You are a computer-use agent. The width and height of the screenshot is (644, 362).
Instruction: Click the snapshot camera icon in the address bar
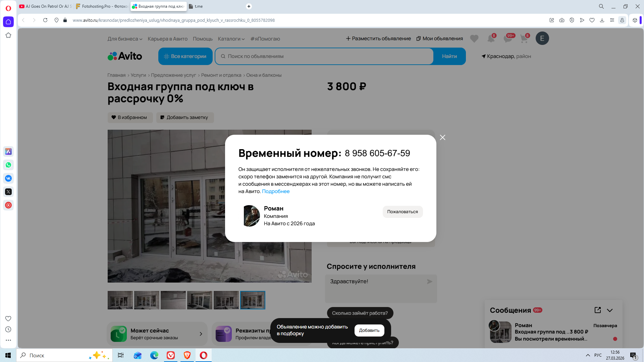coord(562,20)
